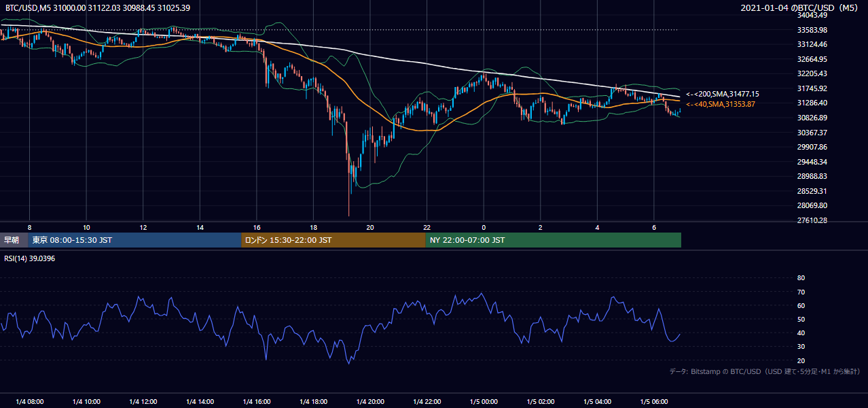This screenshot has height=408, width=868.
Task: Click the RSI axis level 50
Action: 801,319
